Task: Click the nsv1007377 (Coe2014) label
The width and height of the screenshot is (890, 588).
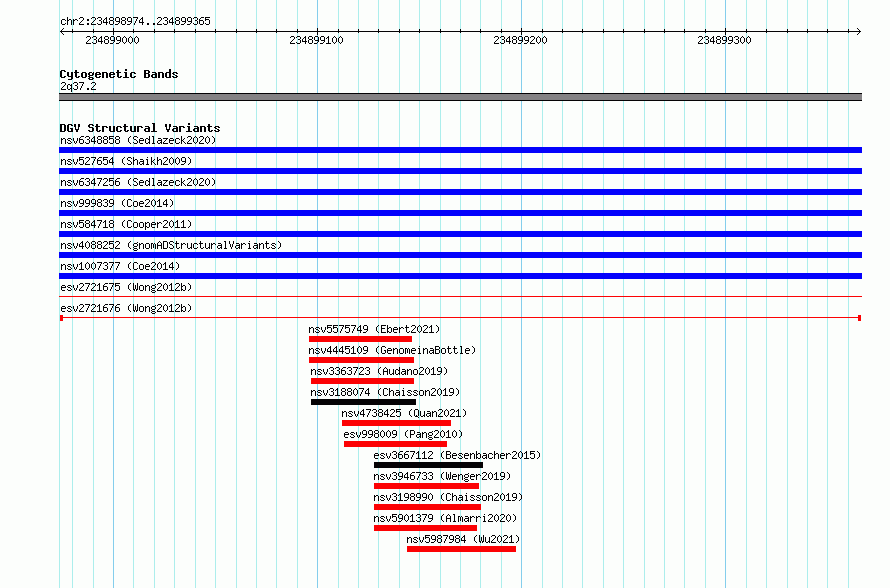Action: 120,266
